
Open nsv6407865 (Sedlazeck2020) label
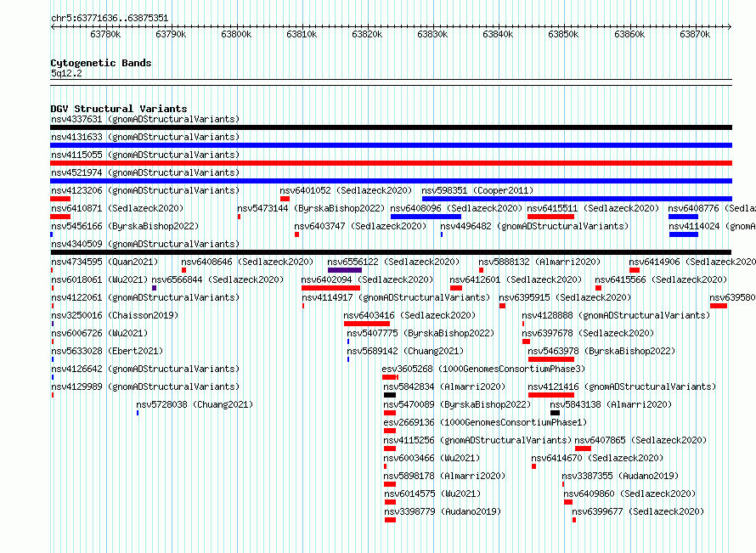(640, 440)
